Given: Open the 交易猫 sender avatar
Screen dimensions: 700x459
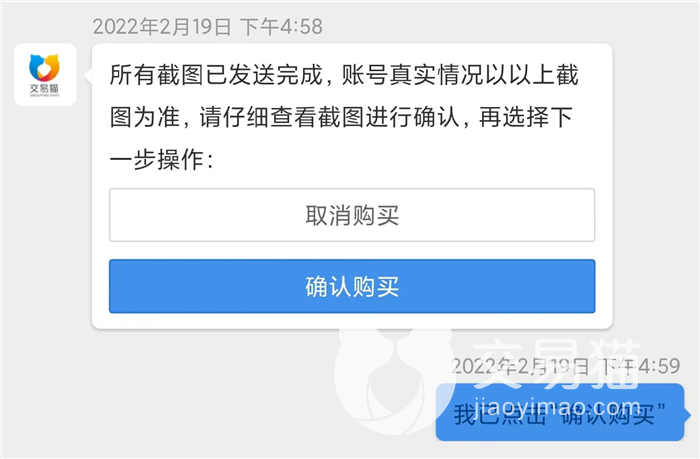Looking at the screenshot, I should coord(45,75).
